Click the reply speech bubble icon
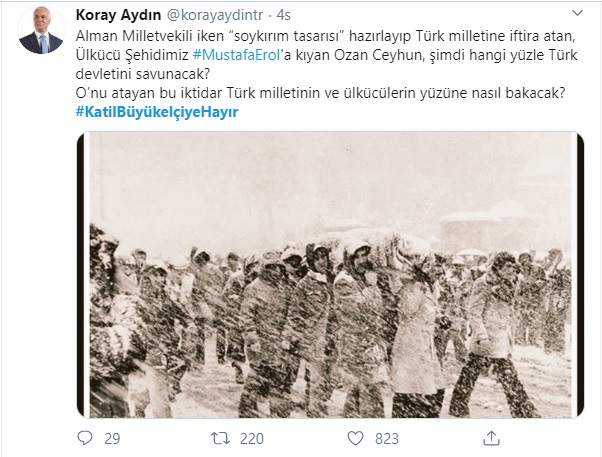Screen dimensions: 602x457 click(x=84, y=438)
